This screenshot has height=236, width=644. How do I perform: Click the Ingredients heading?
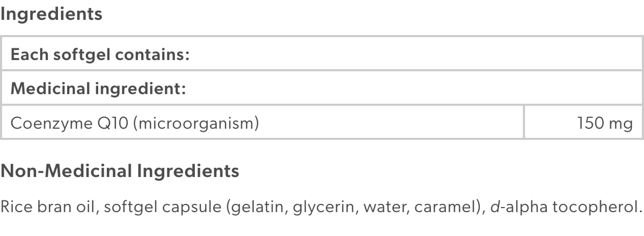point(51,15)
